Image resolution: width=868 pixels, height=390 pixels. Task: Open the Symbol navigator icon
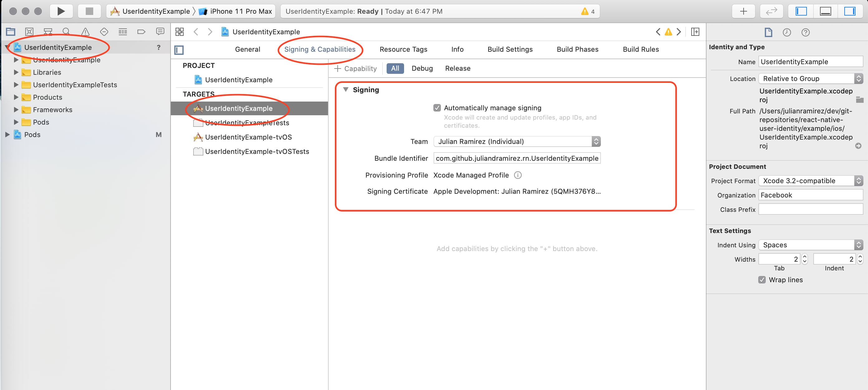point(48,32)
